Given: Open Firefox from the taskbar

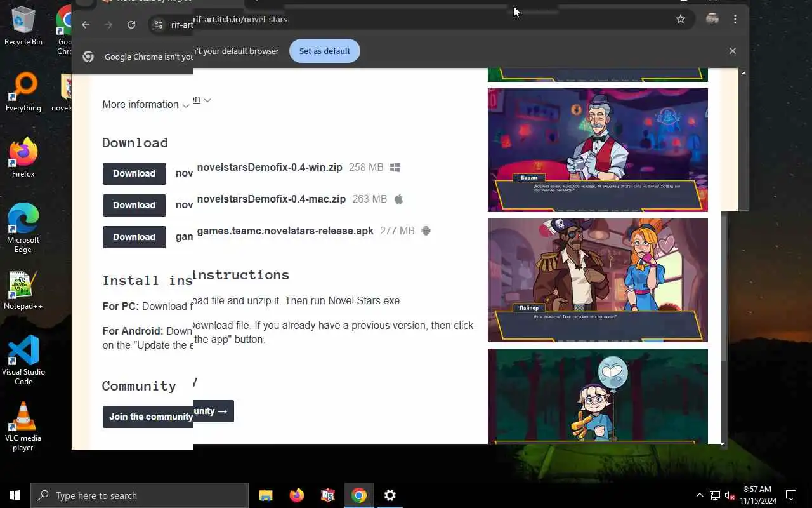Looking at the screenshot, I should pos(297,495).
